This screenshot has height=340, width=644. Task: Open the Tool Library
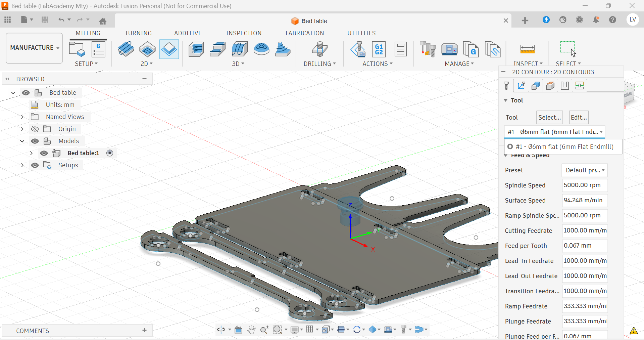[428, 49]
